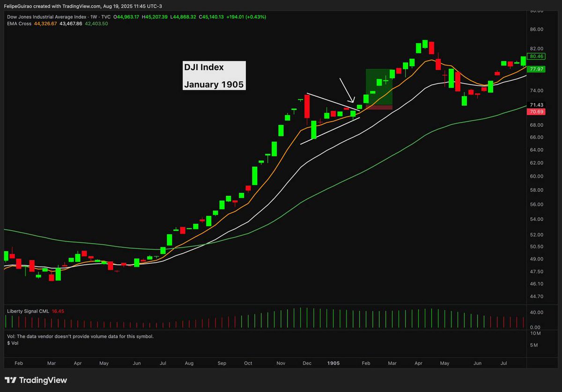
Task: Click the 46.10 price axis label
Action: (x=536, y=284)
